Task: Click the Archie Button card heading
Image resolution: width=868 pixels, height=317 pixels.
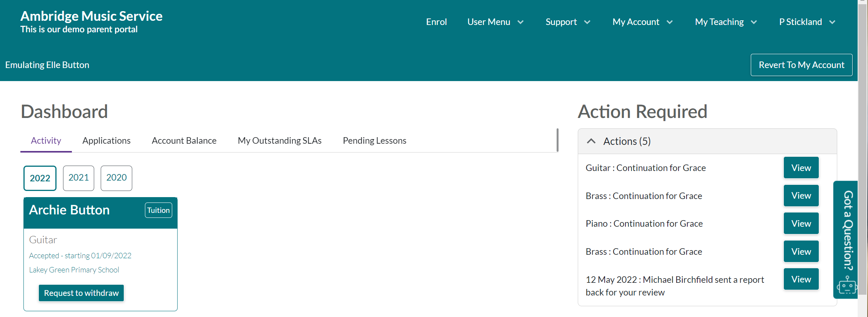Action: coord(70,210)
